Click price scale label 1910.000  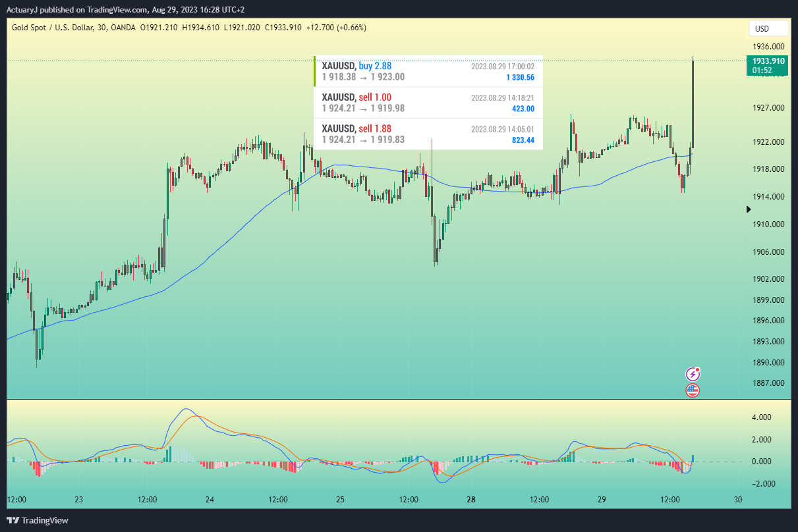768,225
